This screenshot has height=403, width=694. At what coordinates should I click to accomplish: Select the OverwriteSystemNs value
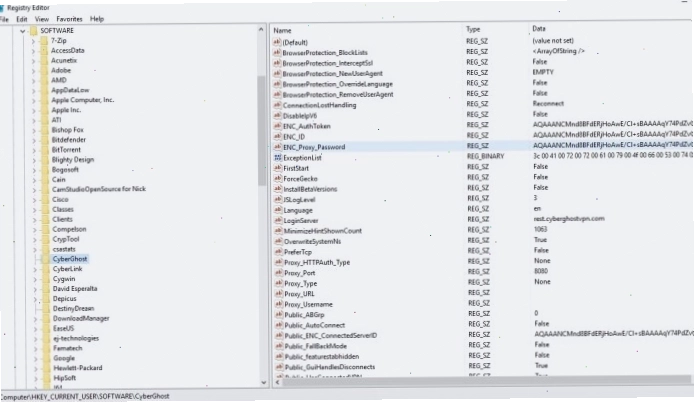(312, 242)
